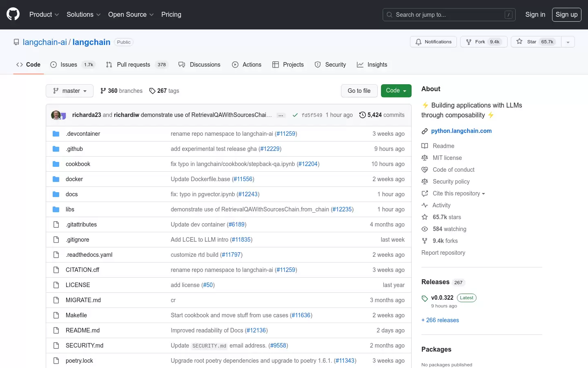Open the CITATION.cff file
Screen dimensions: 588x368
pos(82,270)
